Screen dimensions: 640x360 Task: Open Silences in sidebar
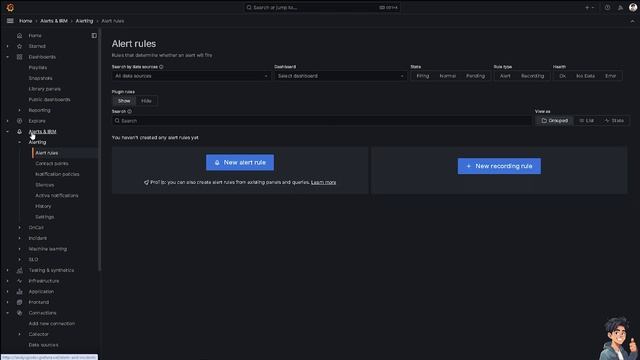point(44,185)
